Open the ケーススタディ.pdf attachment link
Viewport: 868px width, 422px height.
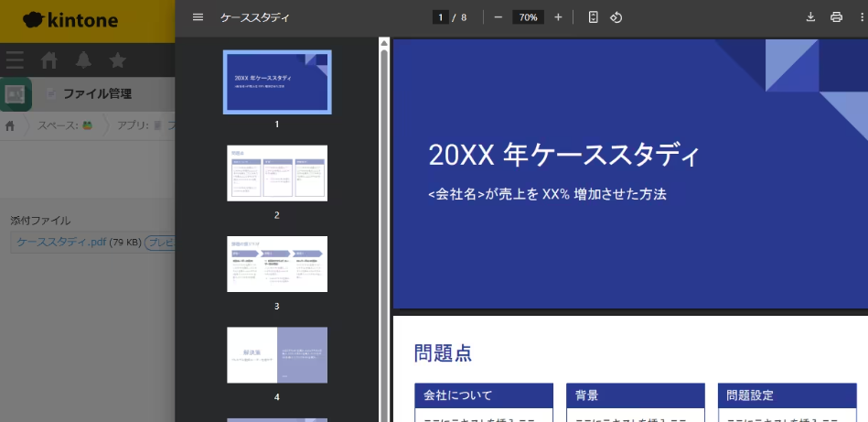point(61,243)
